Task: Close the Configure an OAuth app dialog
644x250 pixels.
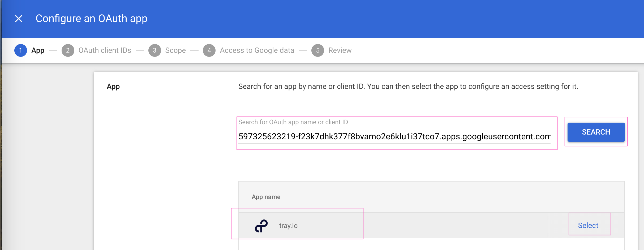Action: 19,19
